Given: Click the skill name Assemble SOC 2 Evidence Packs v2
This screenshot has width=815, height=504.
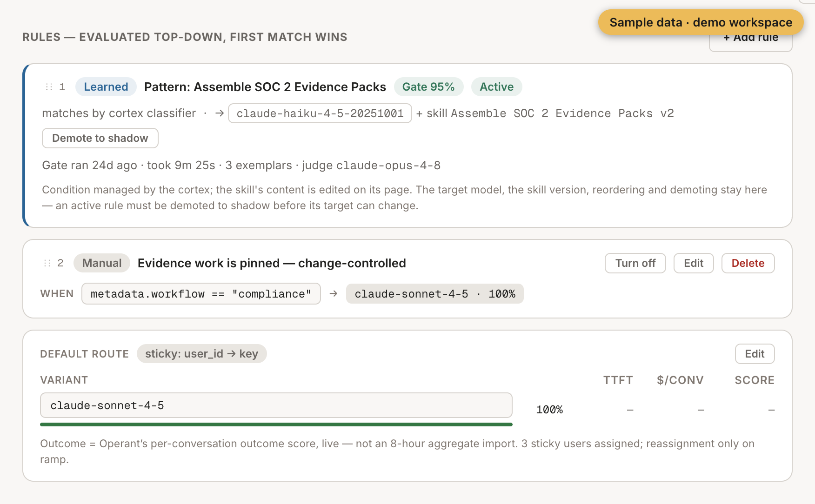Looking at the screenshot, I should (562, 113).
